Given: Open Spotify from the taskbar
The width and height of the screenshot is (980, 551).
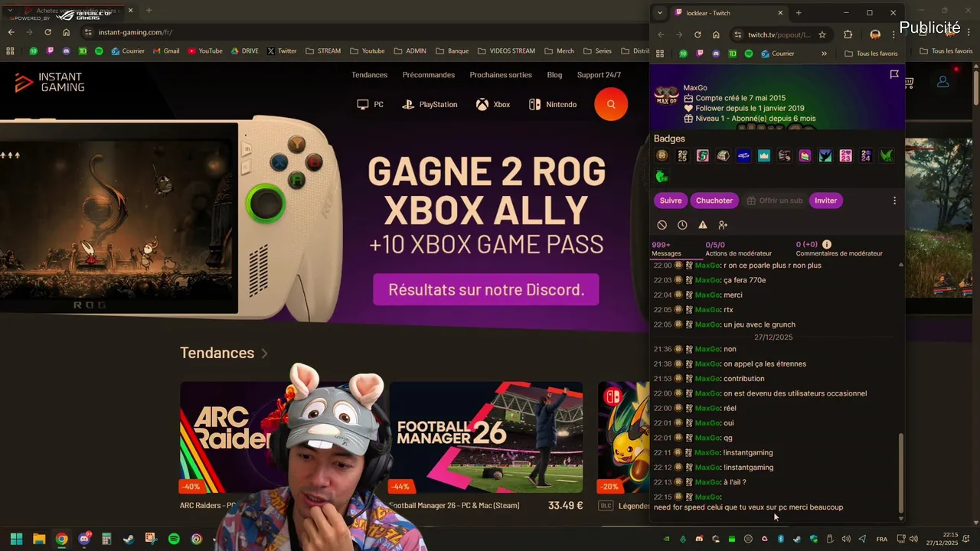Looking at the screenshot, I should click(x=174, y=539).
